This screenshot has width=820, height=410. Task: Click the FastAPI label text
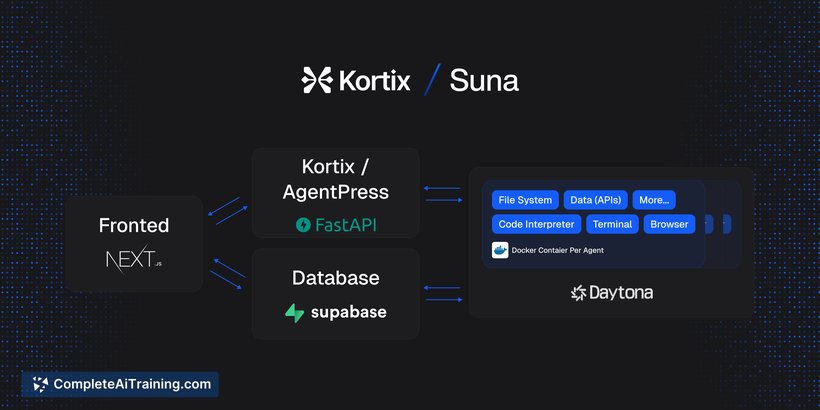coord(345,225)
